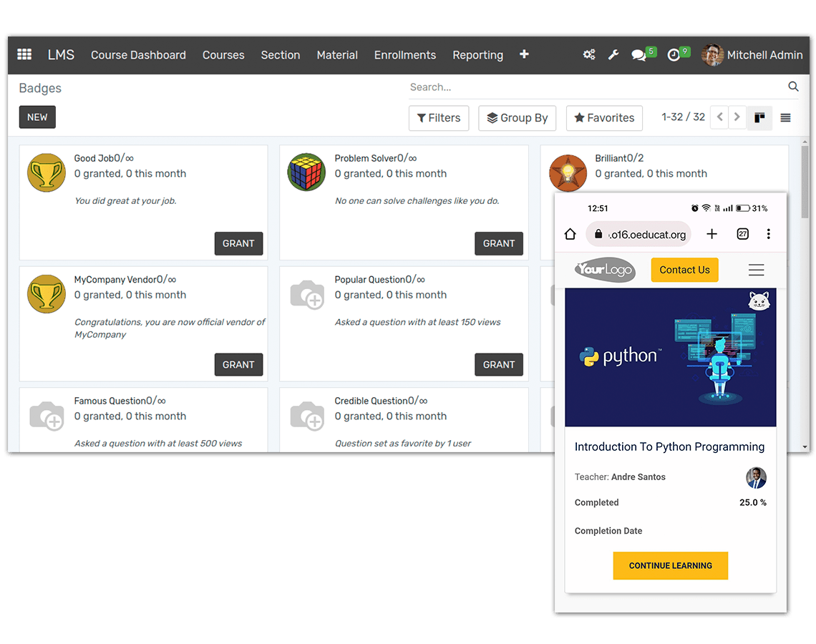Open the Reporting menu
The width and height of the screenshot is (816, 644).
click(x=477, y=55)
